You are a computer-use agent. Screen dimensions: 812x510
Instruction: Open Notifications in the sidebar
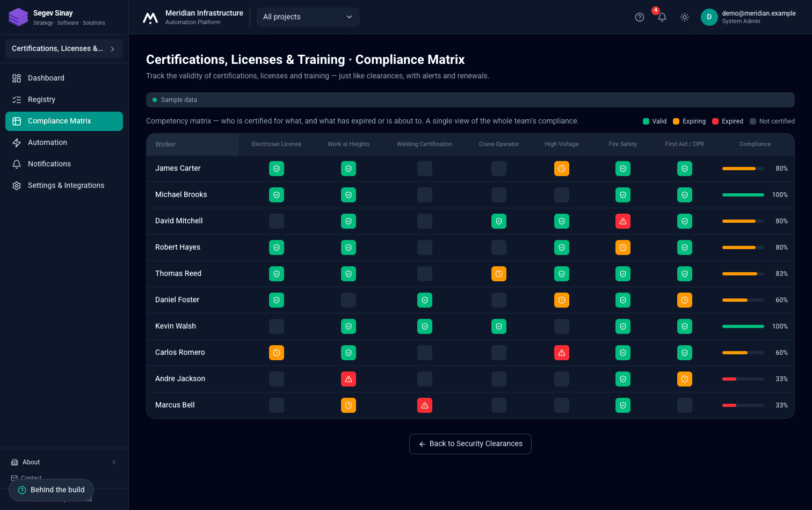[64, 164]
